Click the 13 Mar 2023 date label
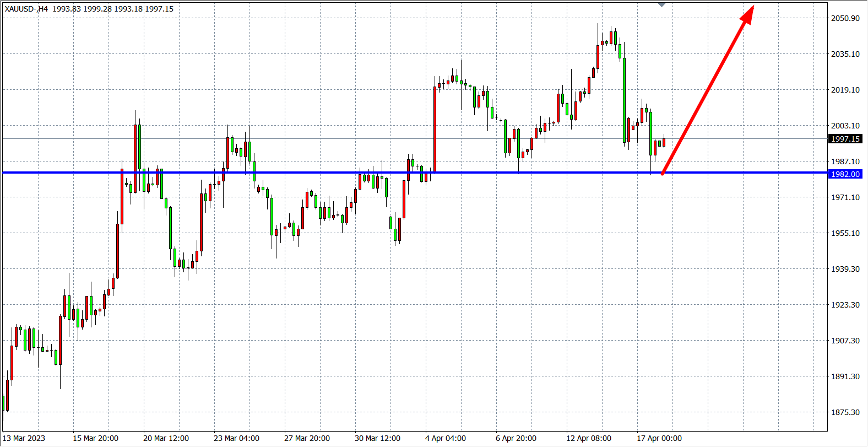 click(x=24, y=438)
